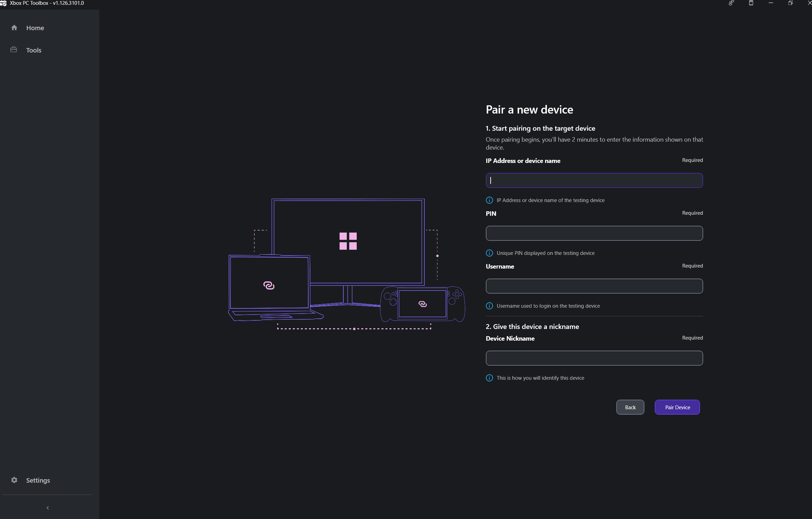The image size is (812, 519).
Task: Click the info icon beside the nickname hint
Action: tap(490, 378)
